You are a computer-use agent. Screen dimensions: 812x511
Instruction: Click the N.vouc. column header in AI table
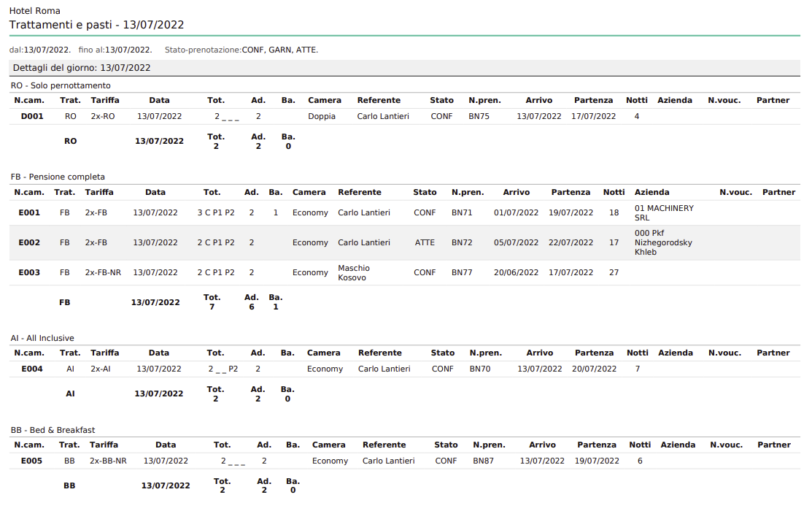[724, 353]
